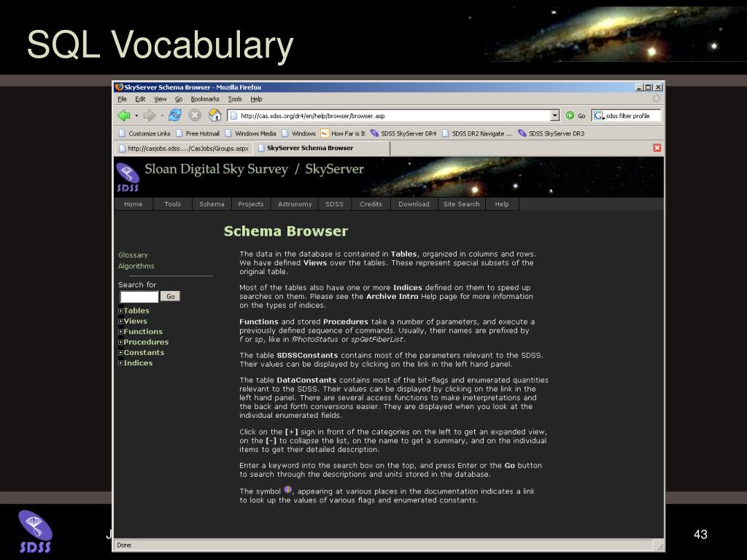Click the Firefox Back arrow button
Screen dimensions: 747x560
[x=124, y=115]
